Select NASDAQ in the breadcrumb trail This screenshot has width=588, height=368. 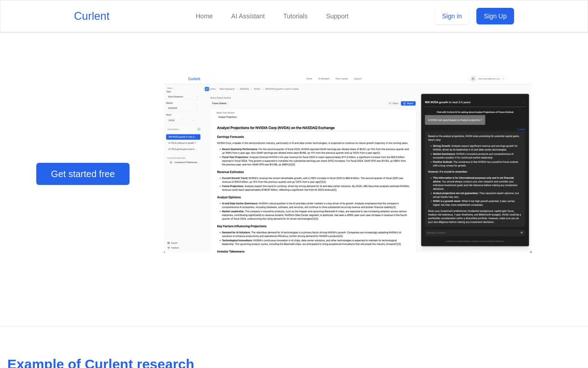pyautogui.click(x=244, y=89)
